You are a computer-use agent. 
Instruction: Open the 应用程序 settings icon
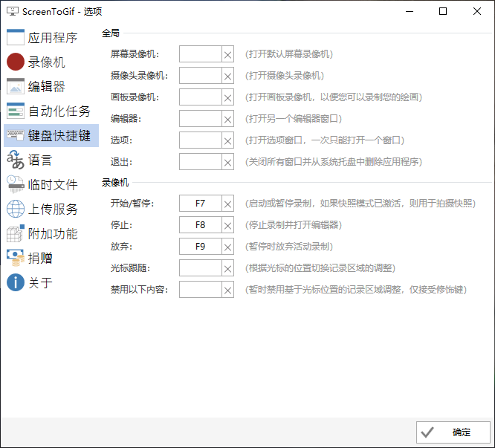coord(16,37)
